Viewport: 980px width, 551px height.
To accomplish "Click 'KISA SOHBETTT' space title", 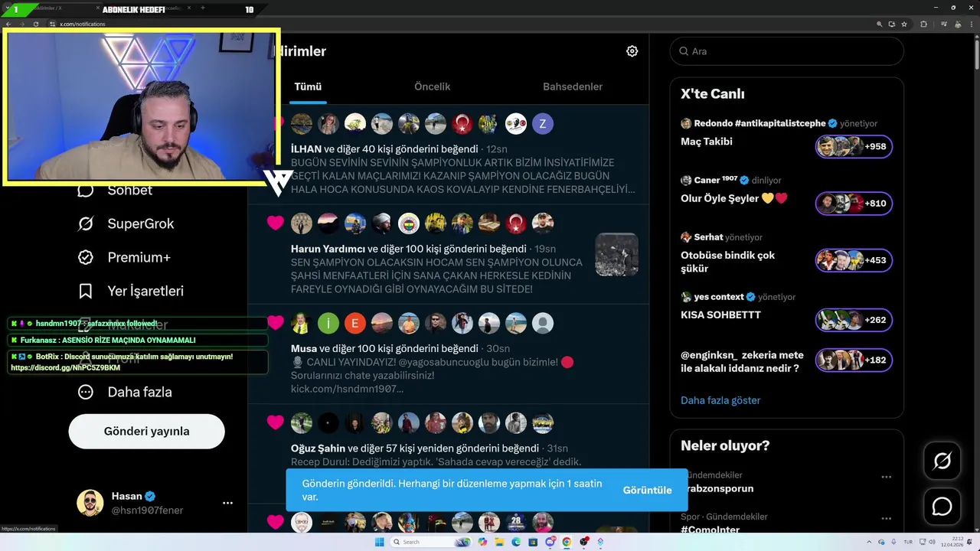I will click(x=720, y=315).
